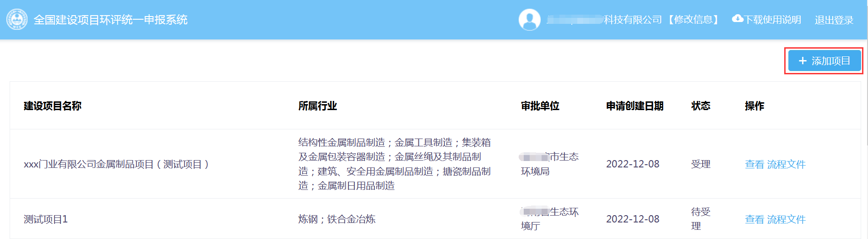Click the environmental agency logo emblem
The width and height of the screenshot is (868, 239).
coord(17,20)
